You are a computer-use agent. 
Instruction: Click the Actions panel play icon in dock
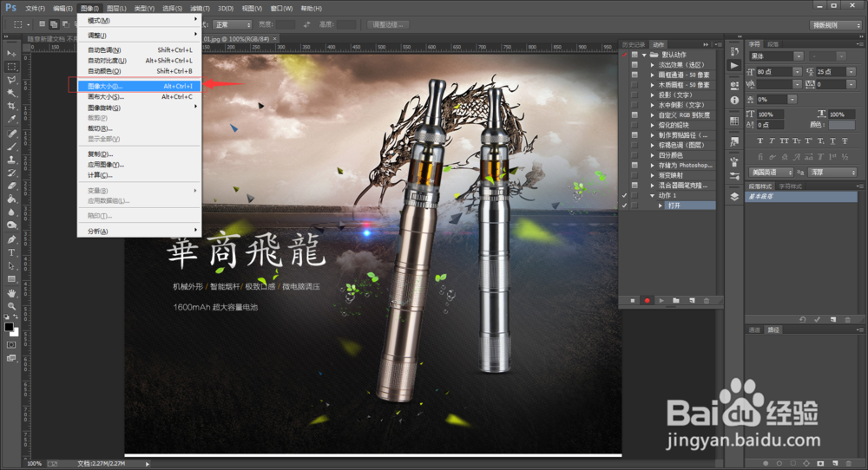(x=734, y=65)
